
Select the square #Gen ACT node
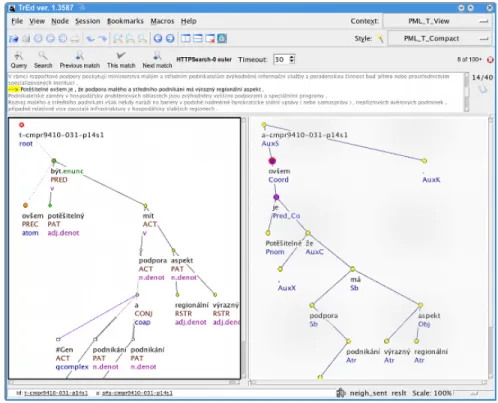58,339
